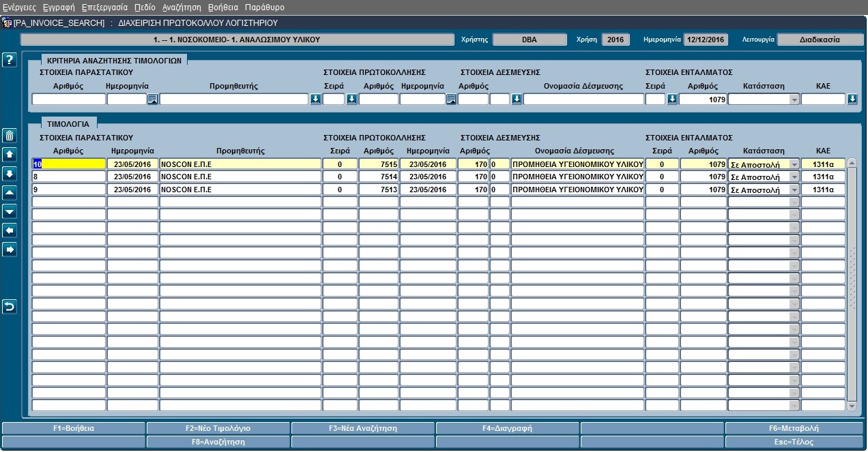Click the down triangle sidebar icon
The width and height of the screenshot is (868, 452).
tap(10, 211)
